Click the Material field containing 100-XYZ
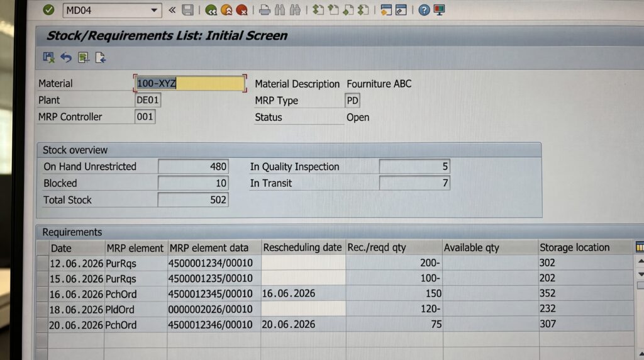 [189, 84]
